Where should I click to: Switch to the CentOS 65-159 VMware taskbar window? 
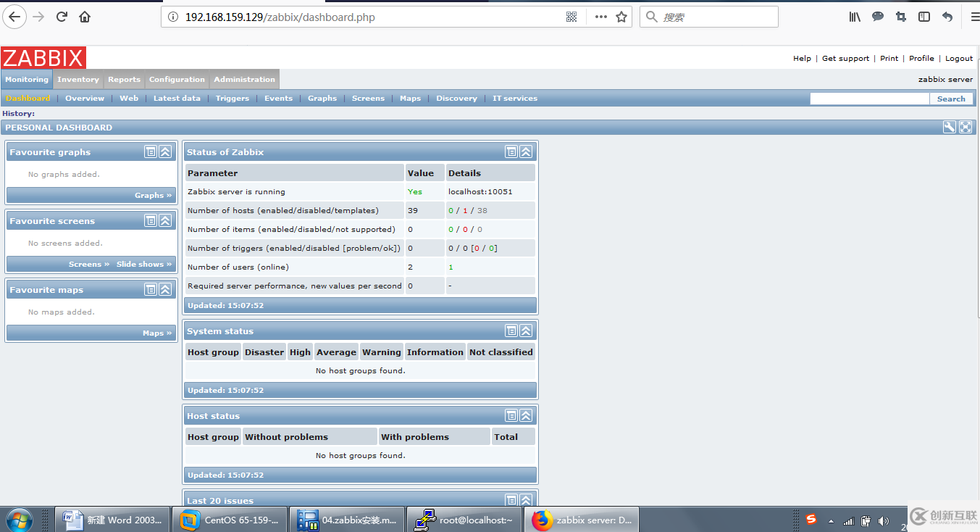(x=230, y=520)
